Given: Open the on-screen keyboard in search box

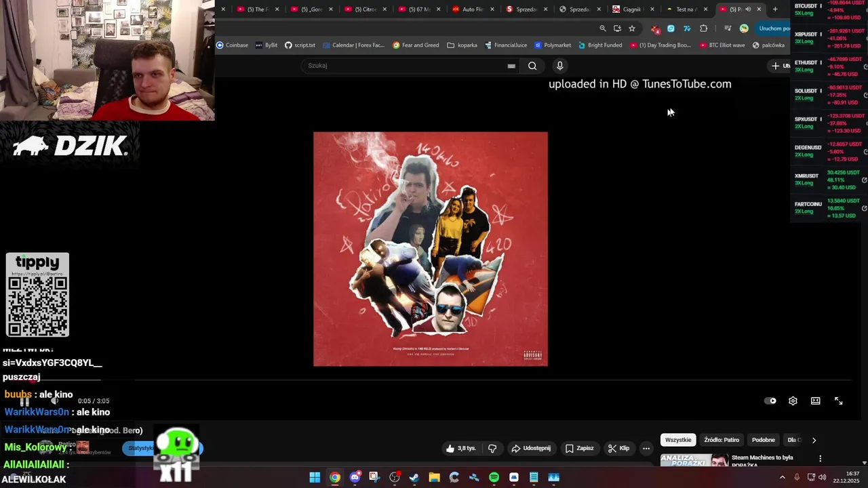Looking at the screenshot, I should click(x=511, y=66).
